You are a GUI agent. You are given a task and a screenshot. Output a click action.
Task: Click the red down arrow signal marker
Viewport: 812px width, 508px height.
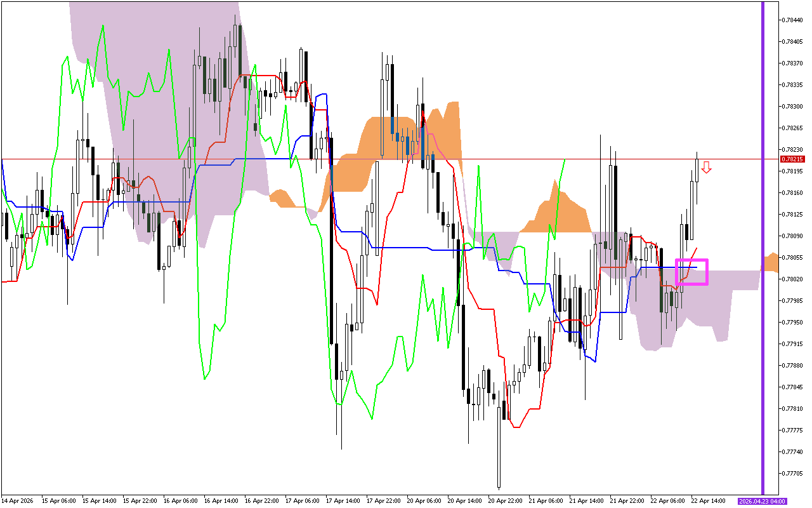coord(706,168)
